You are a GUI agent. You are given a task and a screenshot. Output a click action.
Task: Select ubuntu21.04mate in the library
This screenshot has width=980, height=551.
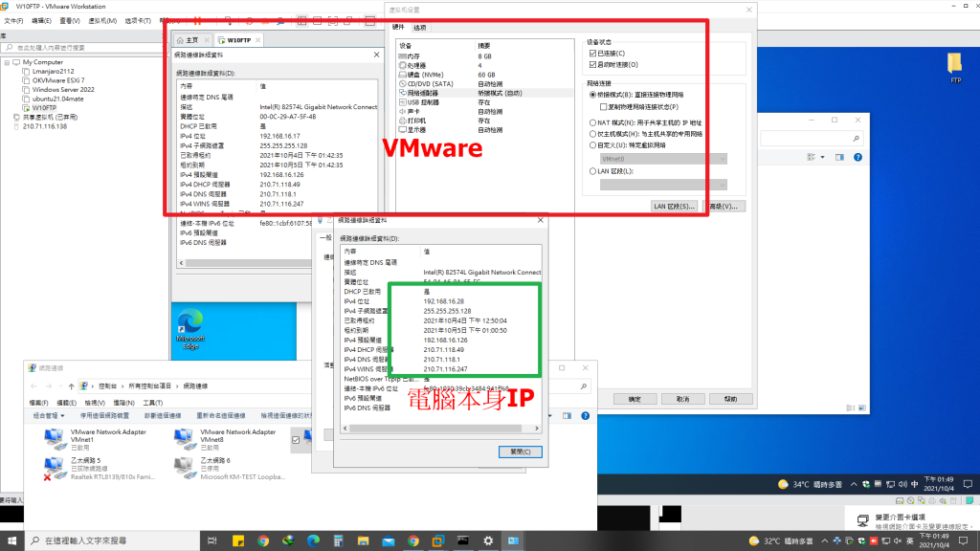pyautogui.click(x=57, y=99)
